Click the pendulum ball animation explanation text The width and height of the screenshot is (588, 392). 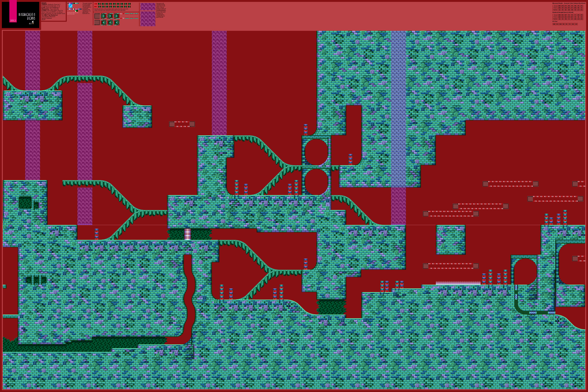111,10
